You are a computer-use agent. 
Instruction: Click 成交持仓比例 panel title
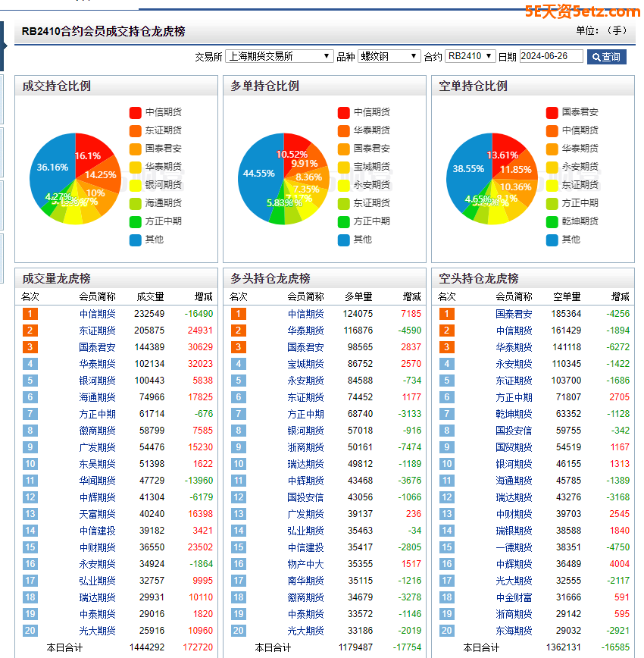pos(57,86)
